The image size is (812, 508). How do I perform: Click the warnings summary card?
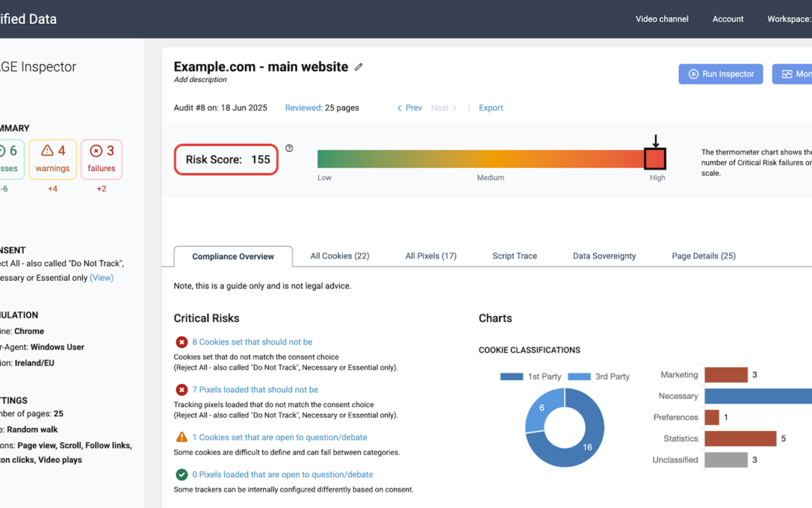pyautogui.click(x=53, y=159)
